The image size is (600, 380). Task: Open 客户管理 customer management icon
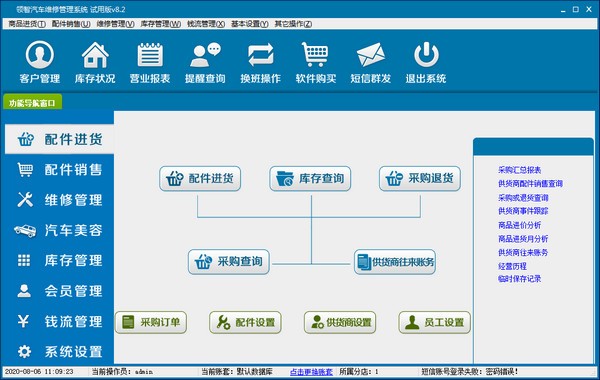[x=39, y=63]
